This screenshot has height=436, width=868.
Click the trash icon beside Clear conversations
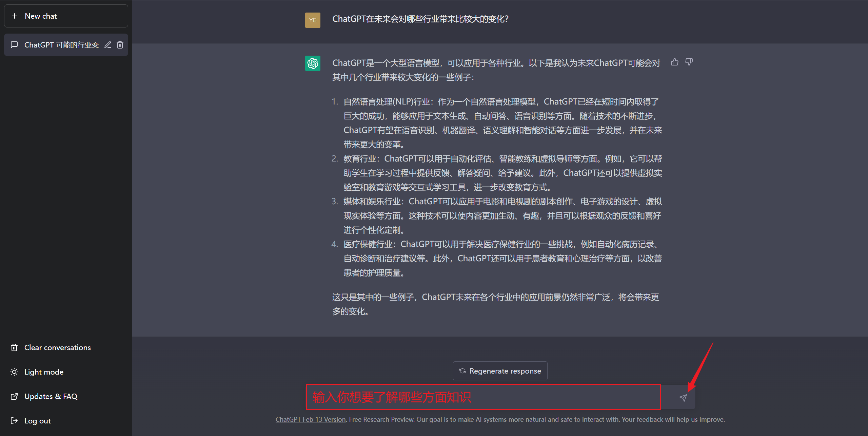[x=14, y=347]
